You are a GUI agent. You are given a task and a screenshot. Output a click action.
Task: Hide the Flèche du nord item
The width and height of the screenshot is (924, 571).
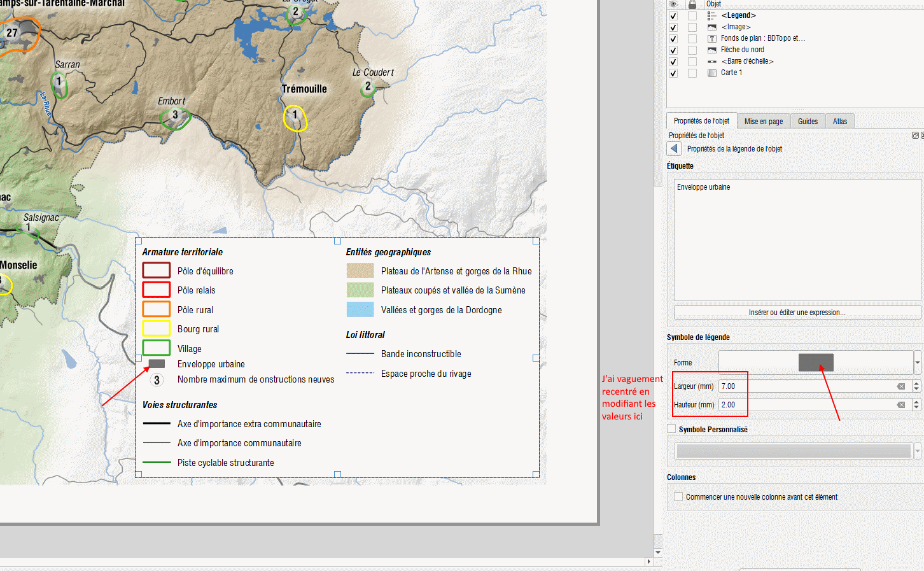673,50
